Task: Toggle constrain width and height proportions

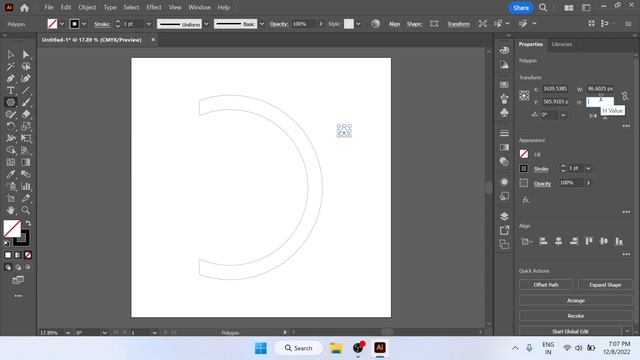Action: (624, 96)
